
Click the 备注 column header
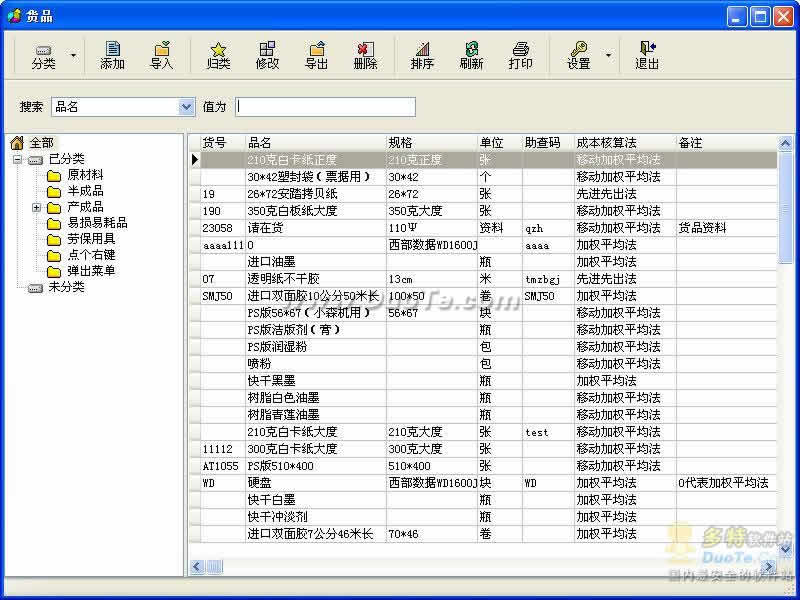727,143
